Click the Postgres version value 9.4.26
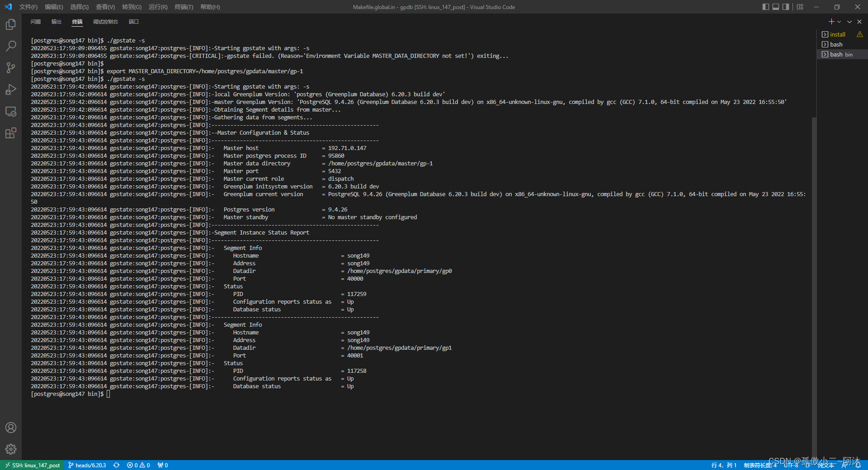 click(x=338, y=210)
